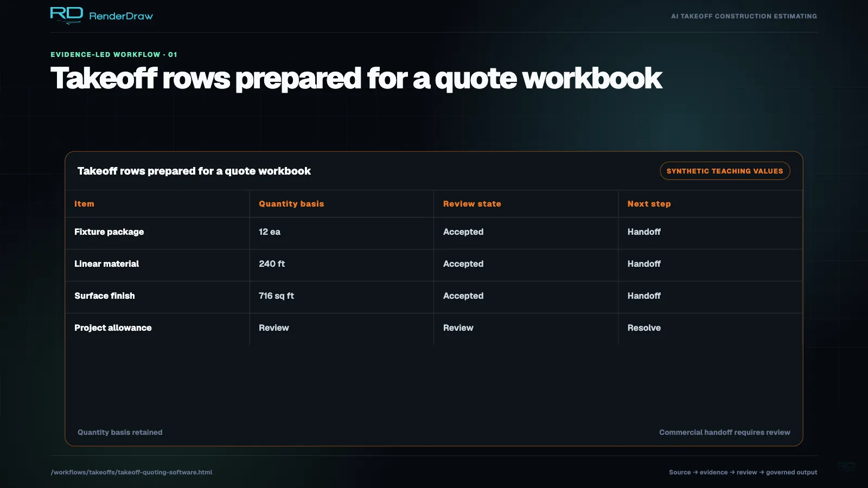Click Review in the Quantity basis column
The width and height of the screenshot is (868, 488).
pos(274,328)
